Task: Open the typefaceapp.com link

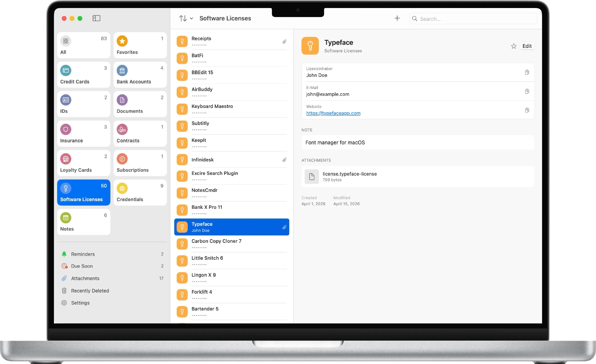Action: (x=333, y=113)
